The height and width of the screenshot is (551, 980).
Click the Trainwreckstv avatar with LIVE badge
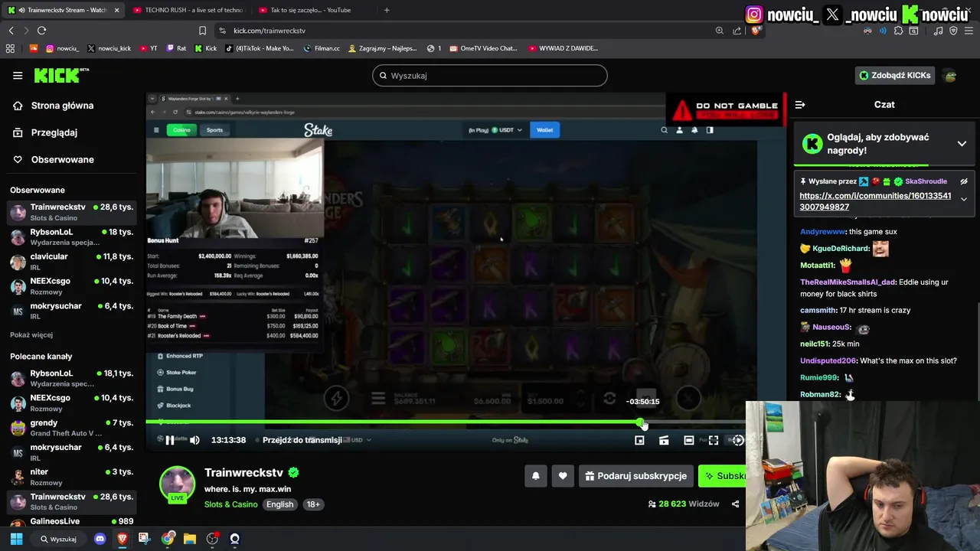coord(178,484)
